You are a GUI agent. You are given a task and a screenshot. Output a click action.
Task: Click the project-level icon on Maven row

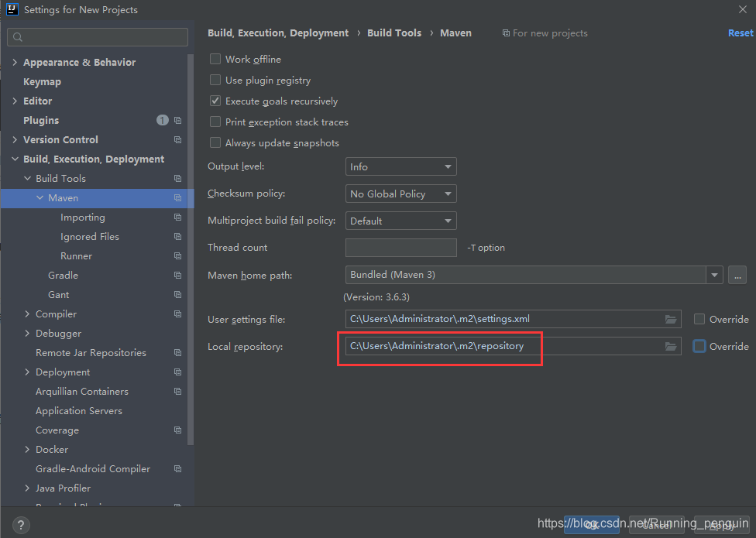(x=177, y=198)
